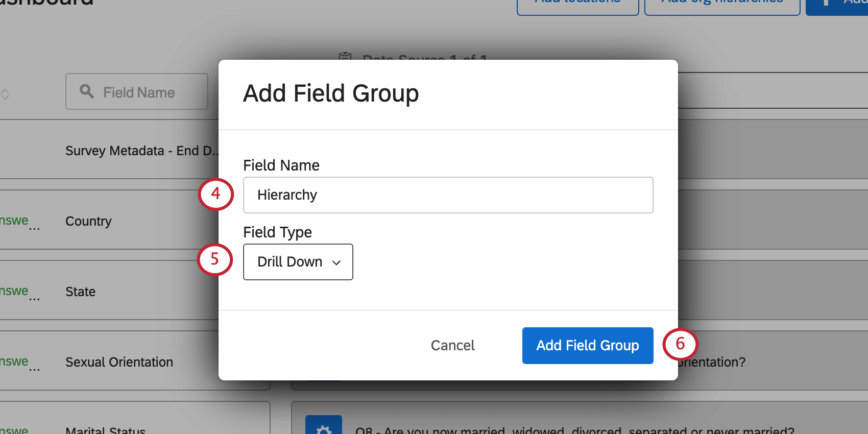Screen dimensions: 868x434
Task: Click the red step 5 marker
Action: [x=215, y=259]
